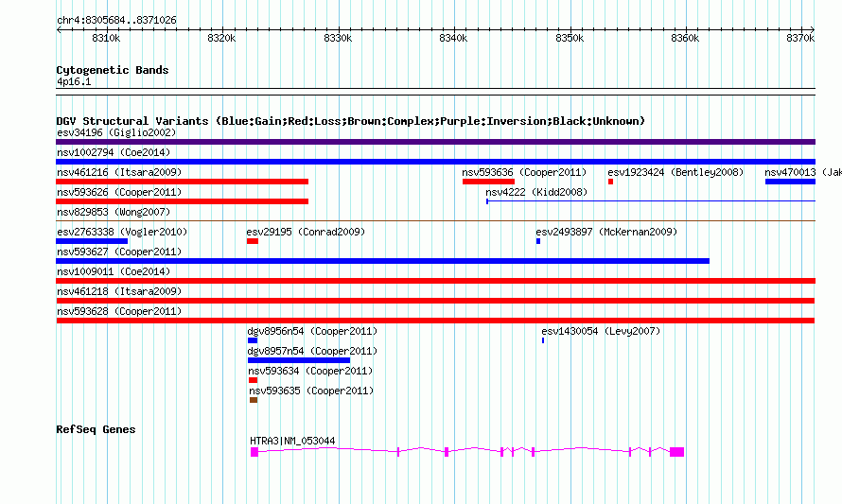Select the HTRA3 last exon magenta block
Screen dimensions: 842x504
tap(677, 452)
